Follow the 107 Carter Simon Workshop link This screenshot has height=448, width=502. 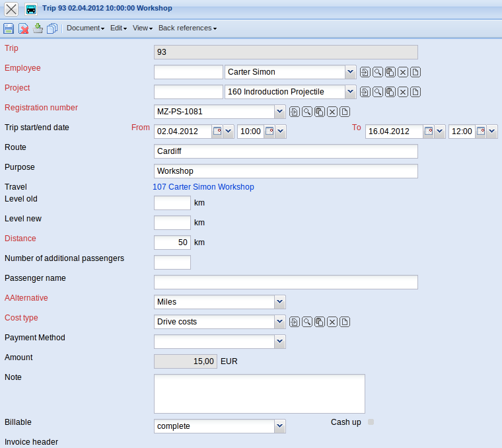203,187
